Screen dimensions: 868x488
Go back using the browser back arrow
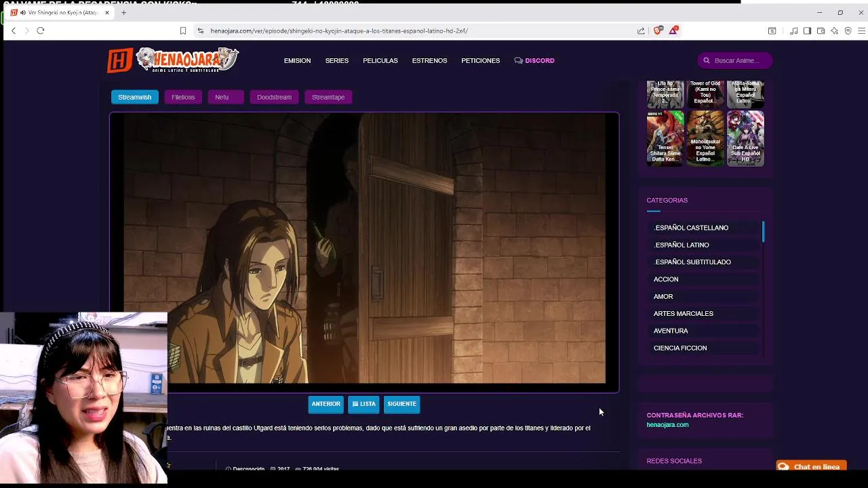(13, 30)
